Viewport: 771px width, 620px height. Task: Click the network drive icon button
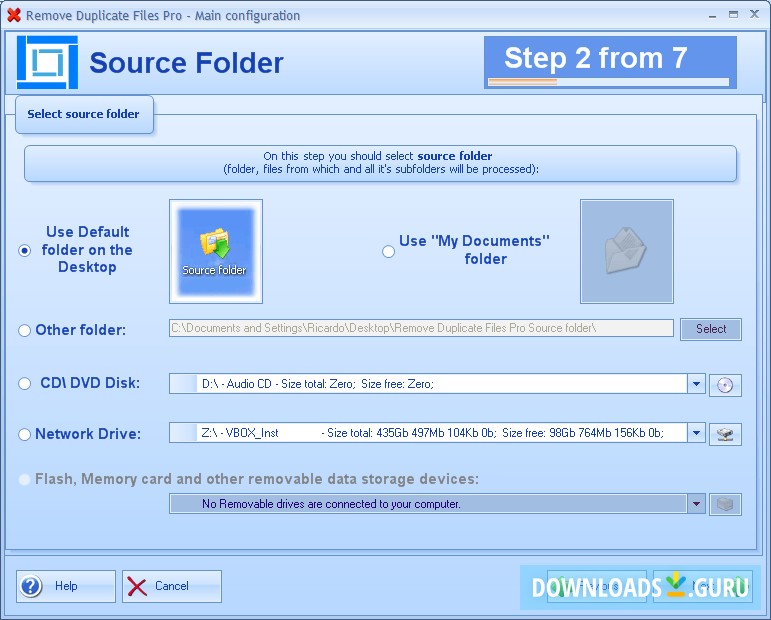(x=725, y=434)
